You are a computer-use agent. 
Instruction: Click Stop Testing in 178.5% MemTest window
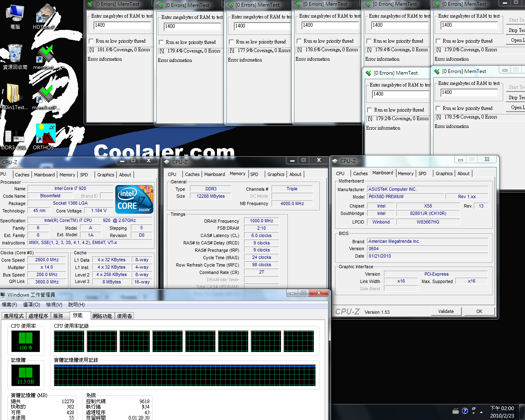coord(516,98)
